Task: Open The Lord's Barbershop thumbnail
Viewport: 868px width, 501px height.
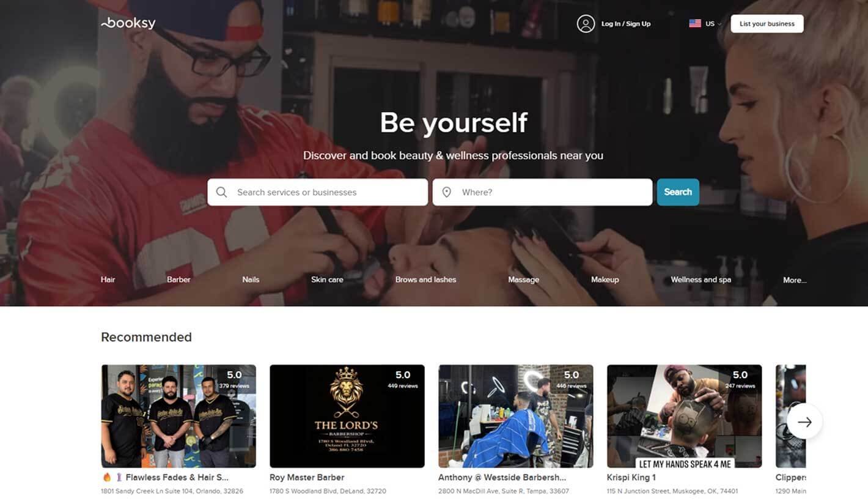Action: tap(347, 416)
